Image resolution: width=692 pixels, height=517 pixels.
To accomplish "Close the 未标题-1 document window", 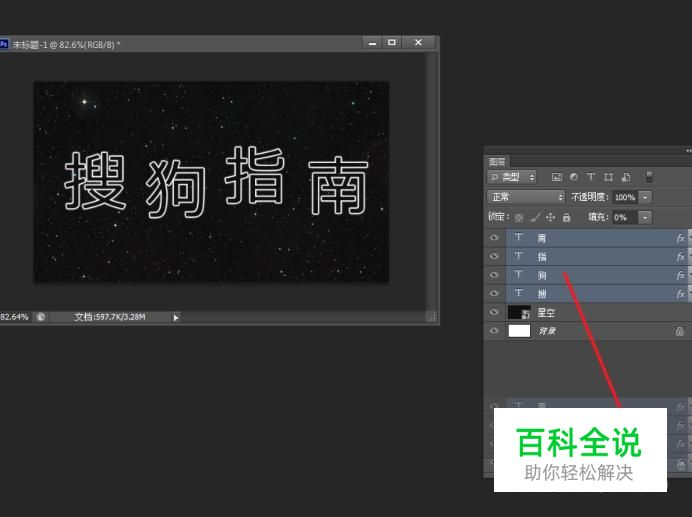I will coord(418,43).
